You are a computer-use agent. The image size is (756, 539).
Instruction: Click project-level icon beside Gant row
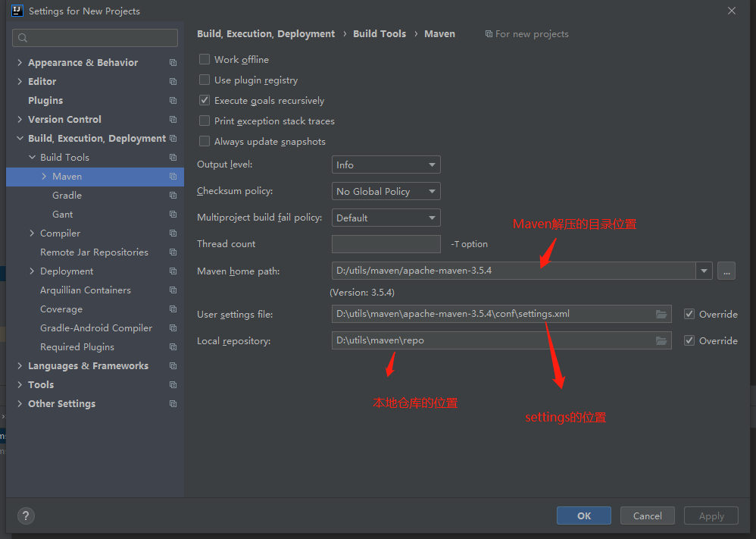coord(173,215)
